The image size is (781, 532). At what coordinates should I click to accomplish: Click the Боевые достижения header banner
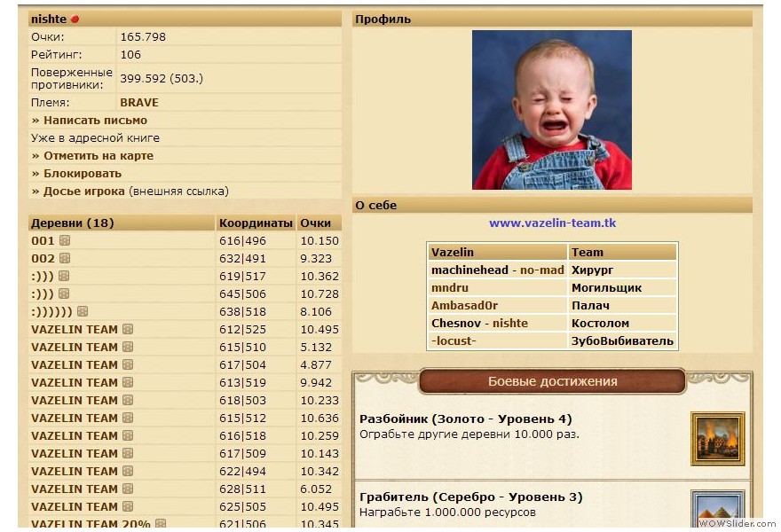(552, 382)
